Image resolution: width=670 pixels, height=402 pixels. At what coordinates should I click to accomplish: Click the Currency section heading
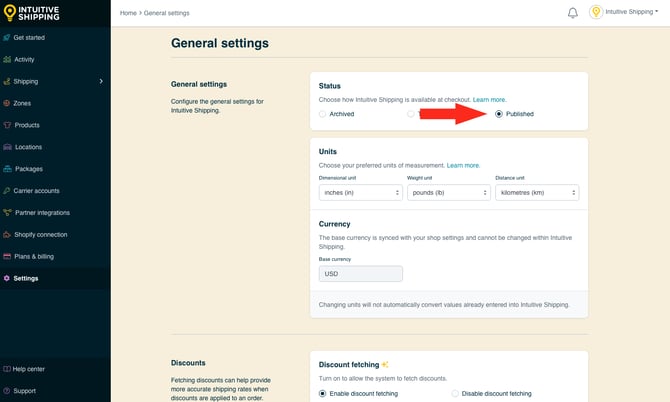[335, 224]
